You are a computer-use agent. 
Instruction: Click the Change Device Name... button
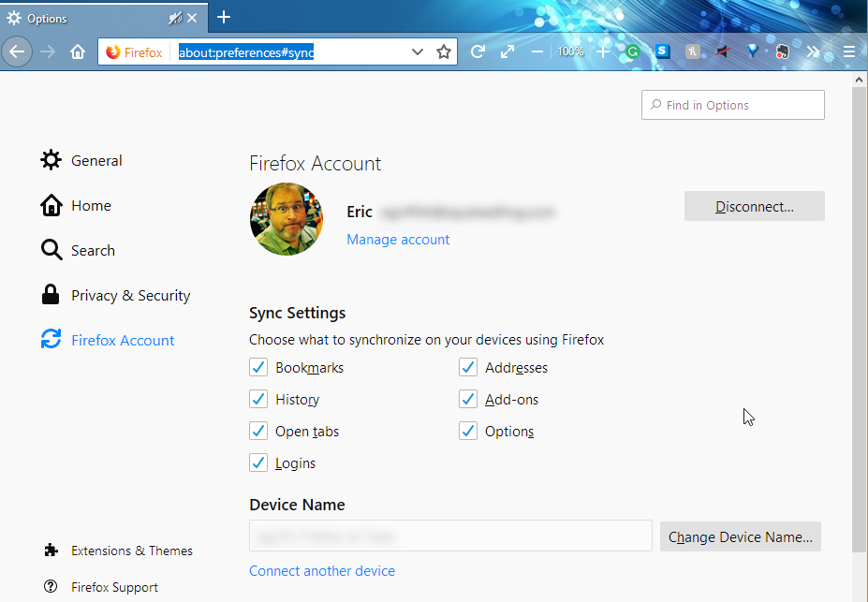pyautogui.click(x=740, y=536)
